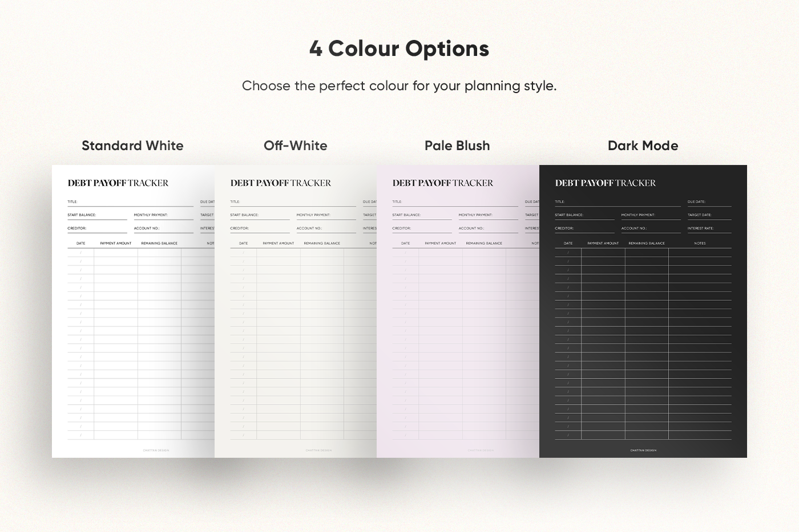799x532 pixels.
Task: Click the NOTES column header on the dark page
Action: point(700,243)
